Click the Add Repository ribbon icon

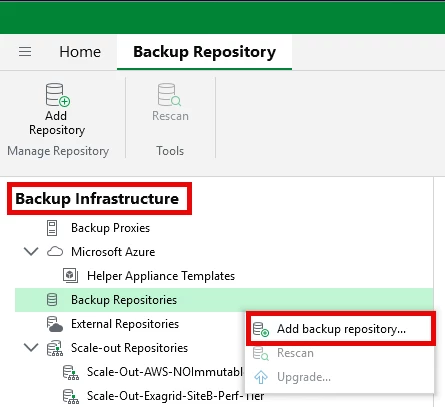click(x=57, y=95)
